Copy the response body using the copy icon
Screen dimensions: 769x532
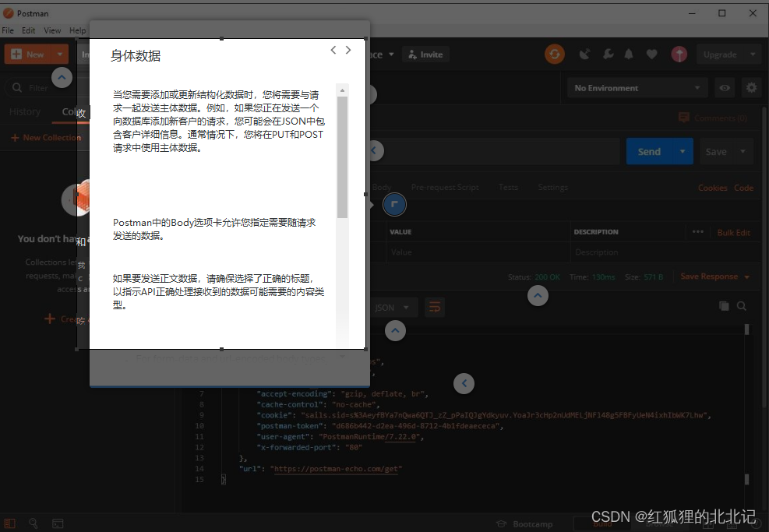pos(723,305)
